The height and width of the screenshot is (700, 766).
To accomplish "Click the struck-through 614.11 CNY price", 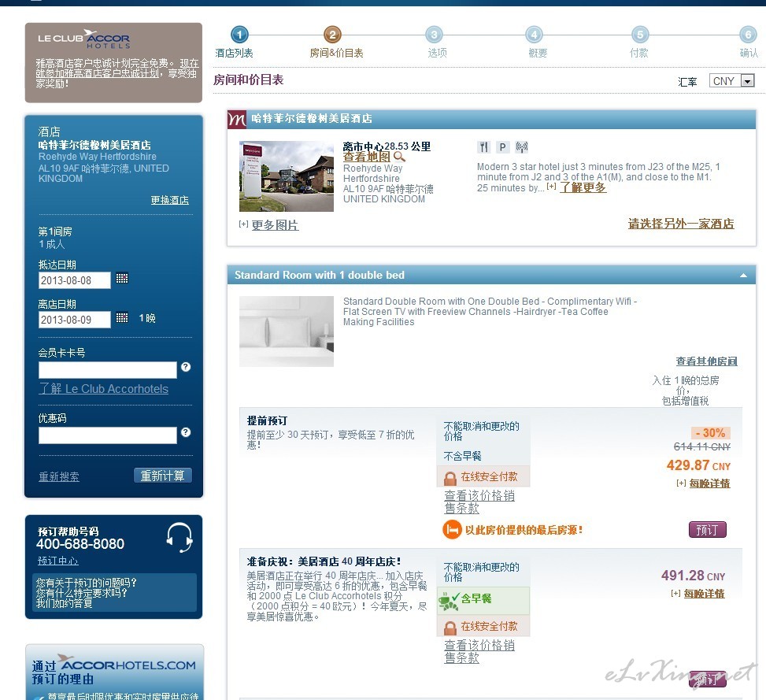I will [x=702, y=446].
